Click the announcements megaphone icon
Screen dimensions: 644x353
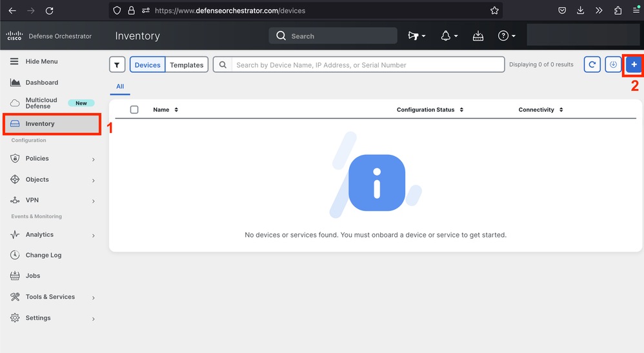tap(416, 35)
